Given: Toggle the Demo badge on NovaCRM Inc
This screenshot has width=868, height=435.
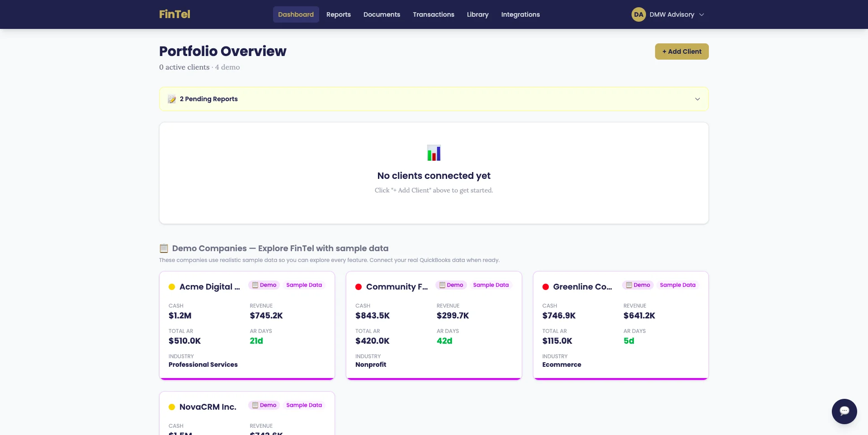Looking at the screenshot, I should click(x=264, y=405).
